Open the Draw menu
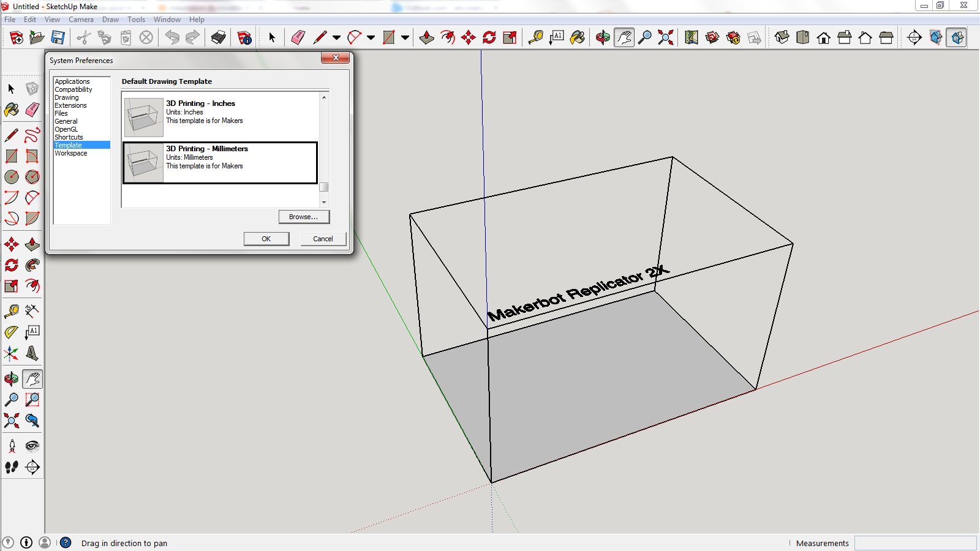Viewport: 980px width, 551px height. (x=110, y=20)
